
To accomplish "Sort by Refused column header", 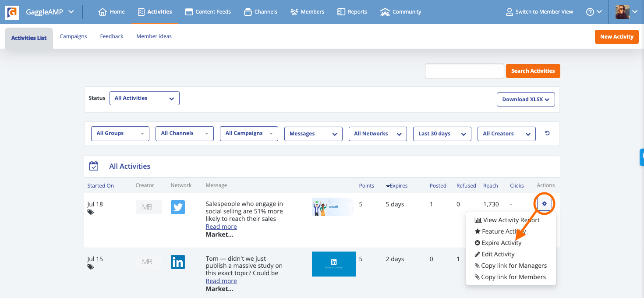I will point(466,186).
